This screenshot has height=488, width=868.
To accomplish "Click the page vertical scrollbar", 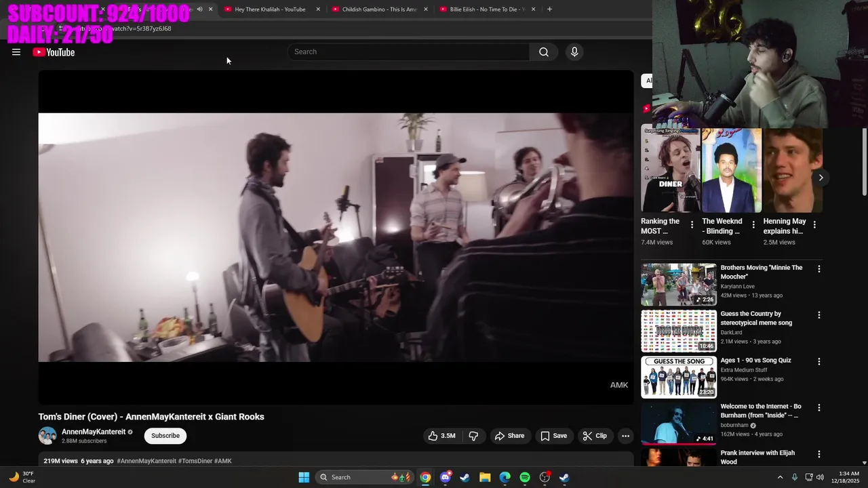I will click(x=864, y=161).
